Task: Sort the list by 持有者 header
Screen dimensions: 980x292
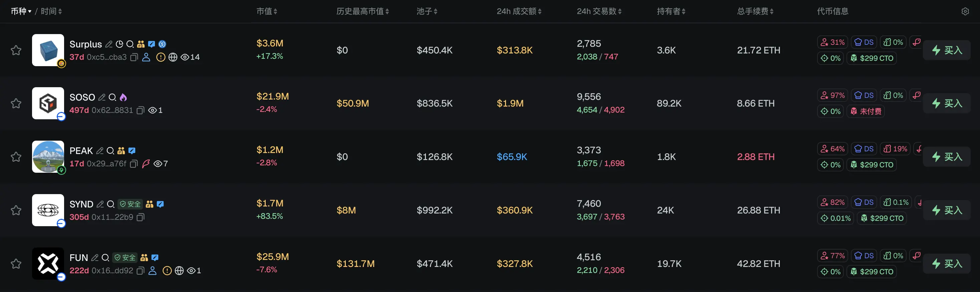Action: click(671, 11)
